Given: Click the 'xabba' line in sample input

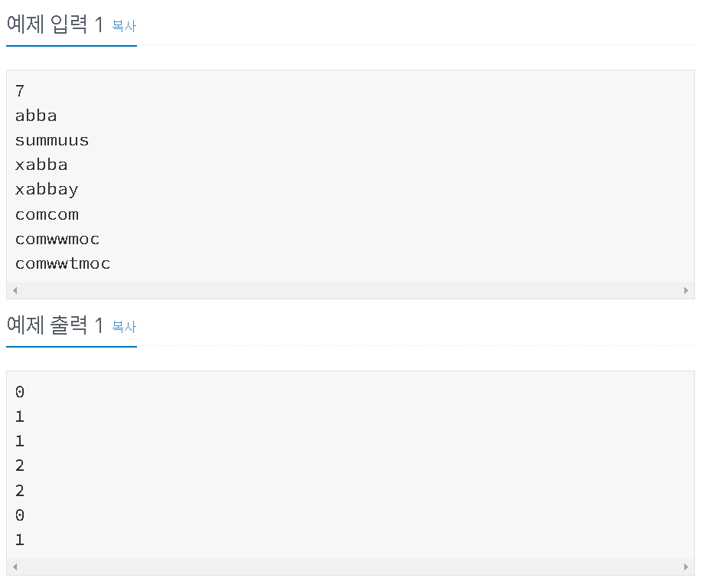Looking at the screenshot, I should click(41, 165).
